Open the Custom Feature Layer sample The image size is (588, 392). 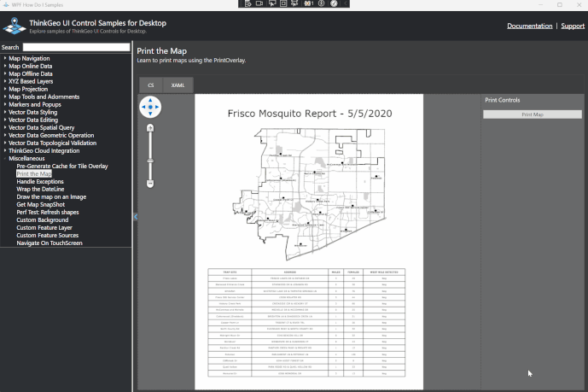(44, 227)
